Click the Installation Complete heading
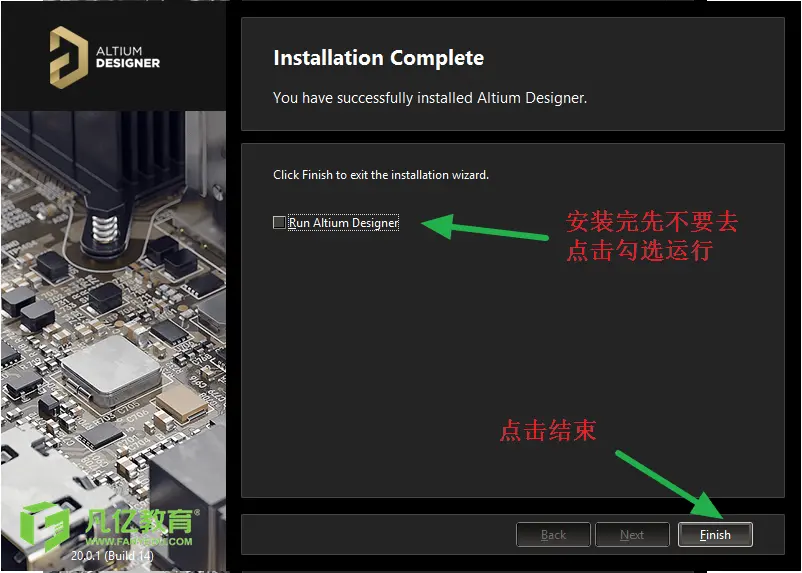Screen dimensions: 802x573 (x=378, y=58)
